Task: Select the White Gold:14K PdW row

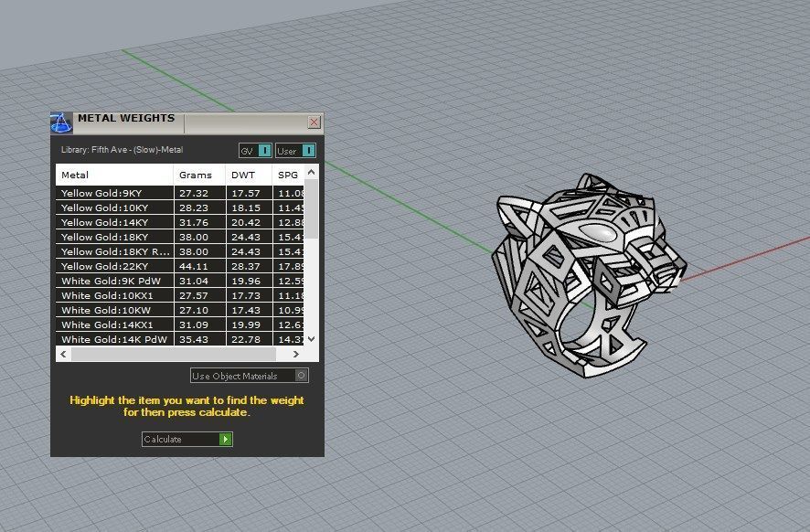Action: (x=180, y=339)
